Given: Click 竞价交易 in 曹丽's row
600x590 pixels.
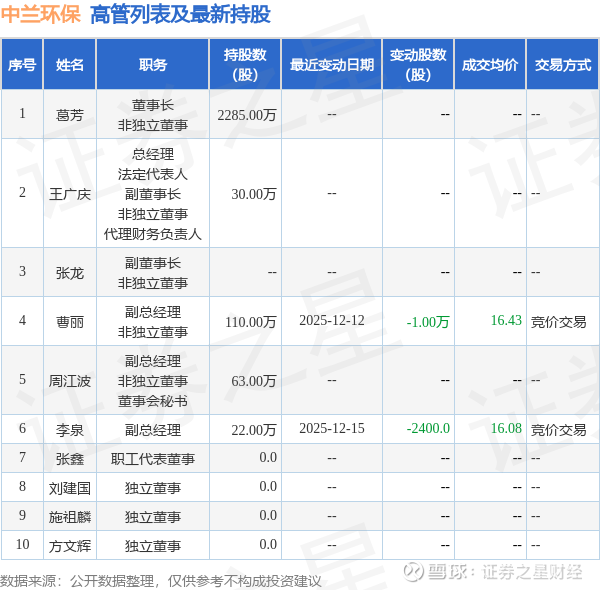Looking at the screenshot, I should 559,322.
